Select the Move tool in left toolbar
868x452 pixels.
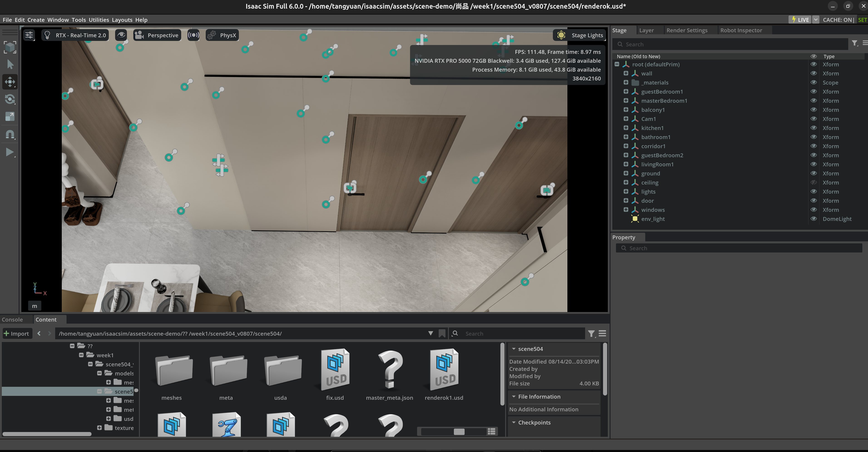point(10,82)
